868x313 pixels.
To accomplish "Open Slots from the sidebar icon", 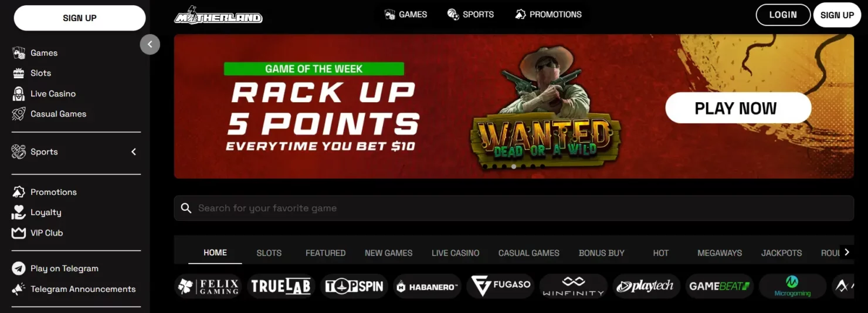I will (x=19, y=73).
